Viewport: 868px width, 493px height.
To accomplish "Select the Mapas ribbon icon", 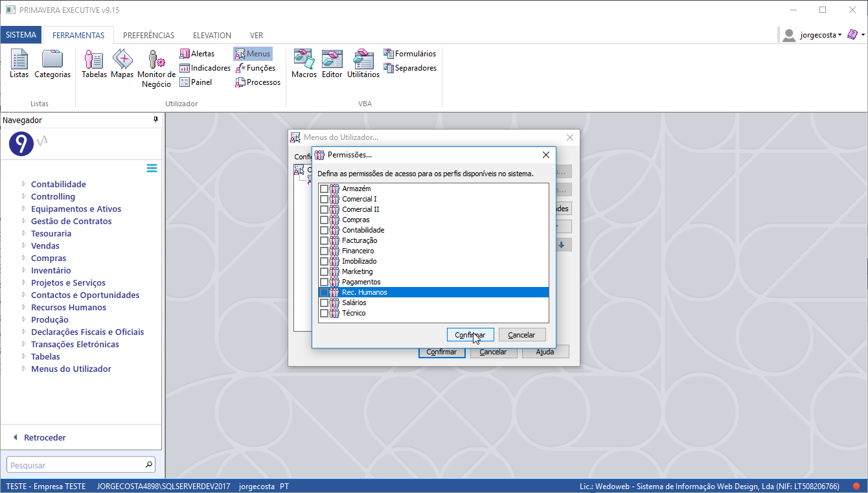I will [x=122, y=63].
